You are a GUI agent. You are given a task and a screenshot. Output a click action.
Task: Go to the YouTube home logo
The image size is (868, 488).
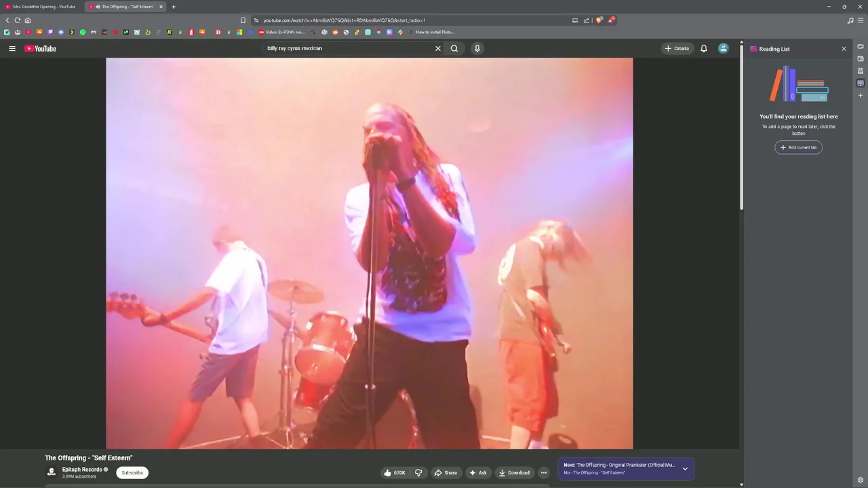click(x=40, y=49)
